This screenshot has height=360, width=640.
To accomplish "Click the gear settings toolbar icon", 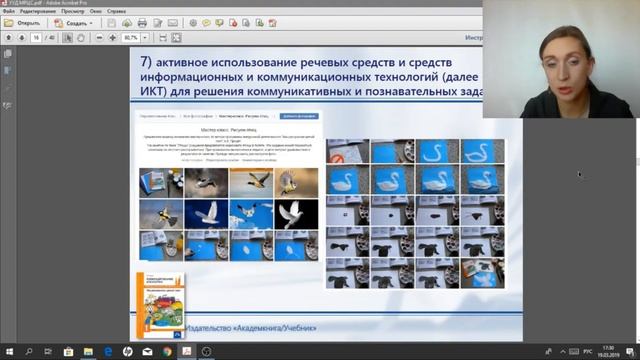I will coord(193,23).
